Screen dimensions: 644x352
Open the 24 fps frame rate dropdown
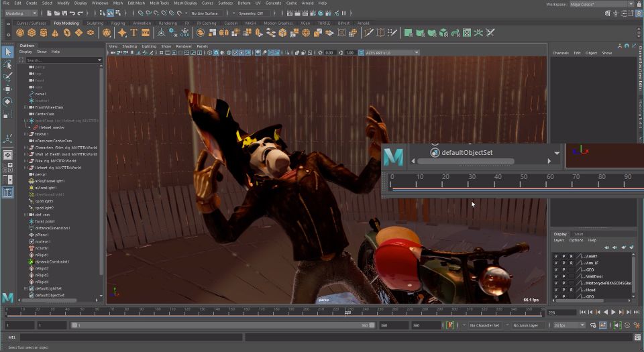(x=569, y=325)
